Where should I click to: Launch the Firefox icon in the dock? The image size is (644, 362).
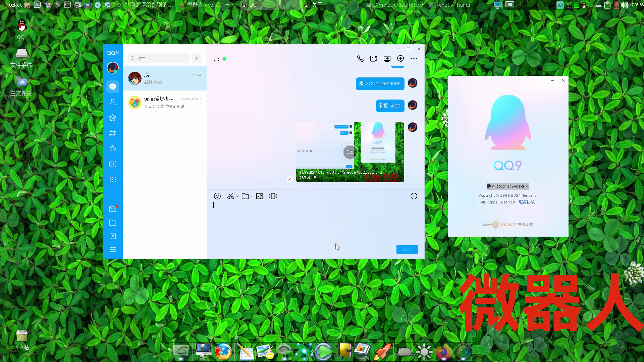point(223,352)
